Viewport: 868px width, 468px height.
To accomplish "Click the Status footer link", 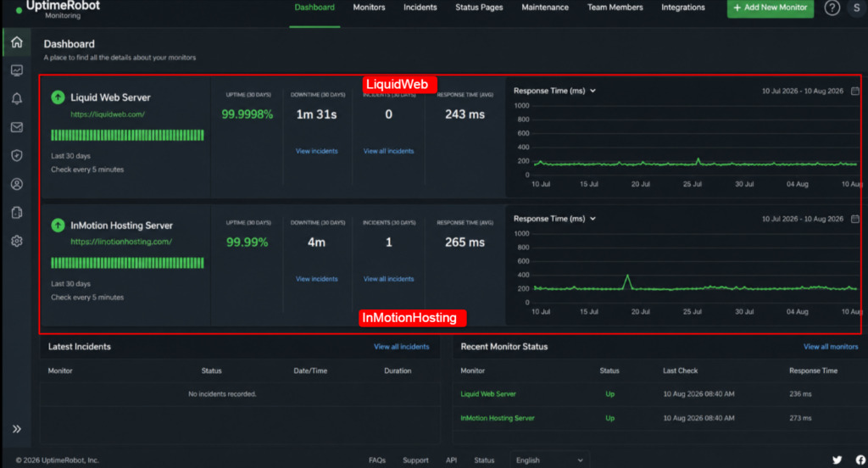I will [484, 460].
